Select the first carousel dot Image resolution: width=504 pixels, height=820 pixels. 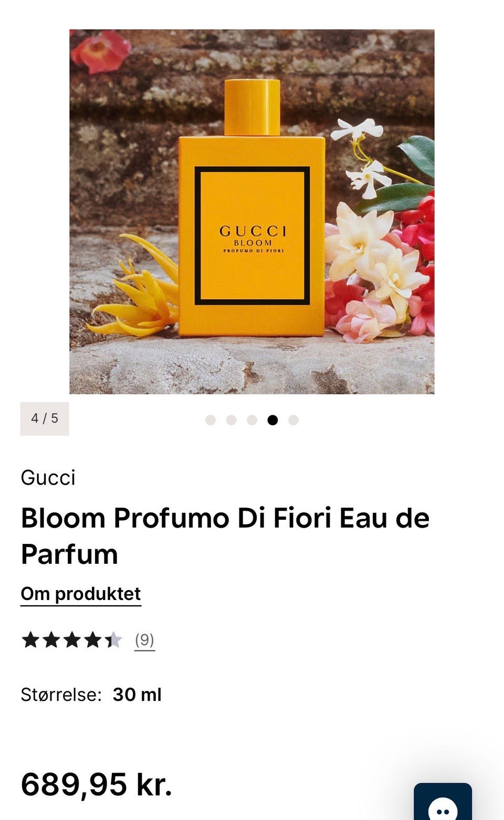click(211, 420)
